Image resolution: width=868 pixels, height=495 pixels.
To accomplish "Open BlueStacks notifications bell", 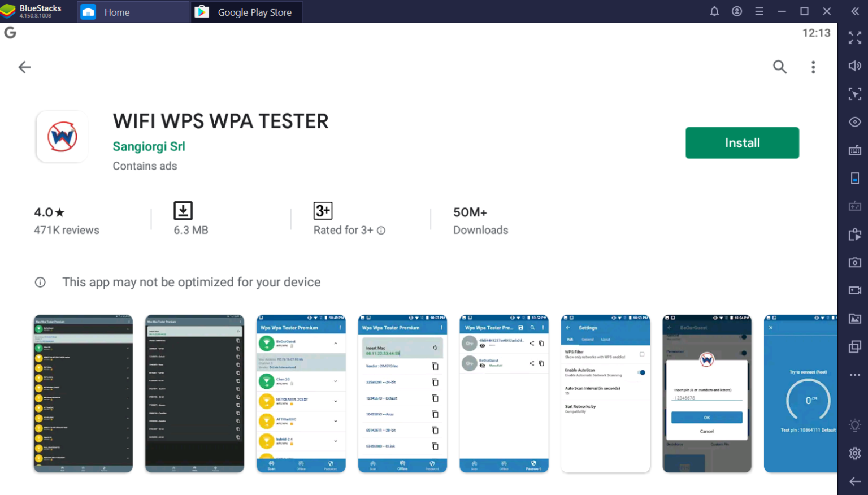I will (714, 11).
